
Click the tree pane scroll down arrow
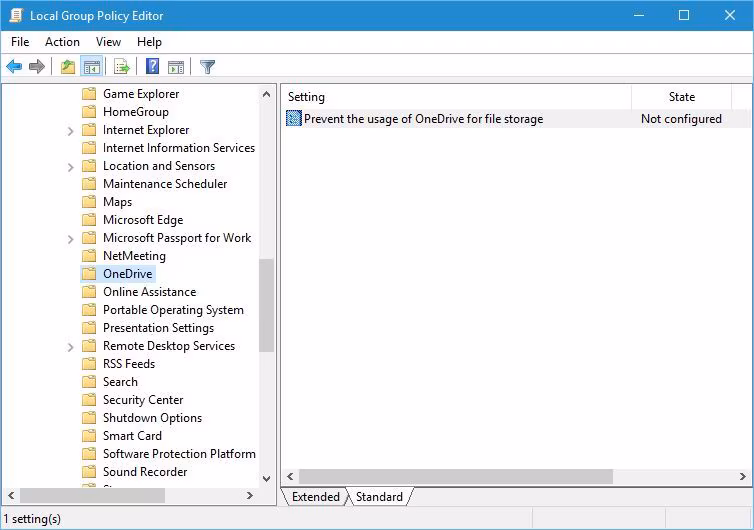266,479
